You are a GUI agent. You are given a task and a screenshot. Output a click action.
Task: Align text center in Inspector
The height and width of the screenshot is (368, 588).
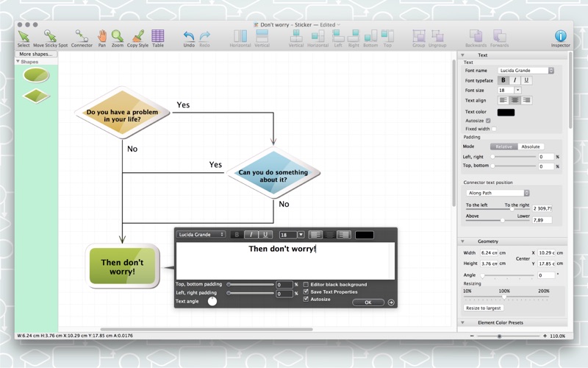[515, 100]
